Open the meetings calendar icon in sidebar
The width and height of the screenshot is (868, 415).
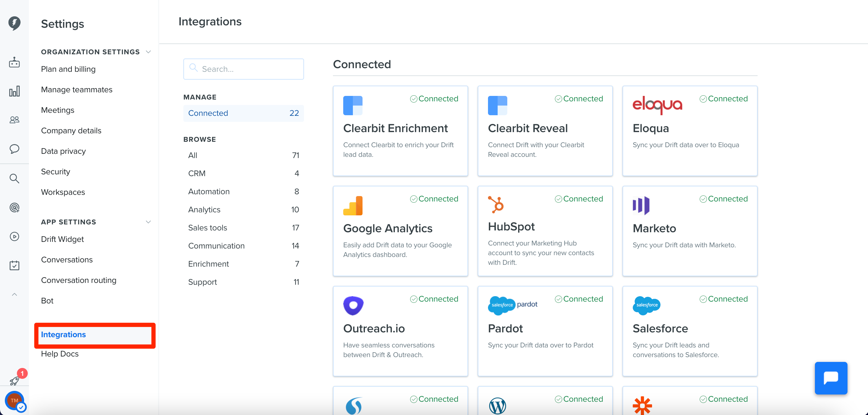[x=14, y=265]
